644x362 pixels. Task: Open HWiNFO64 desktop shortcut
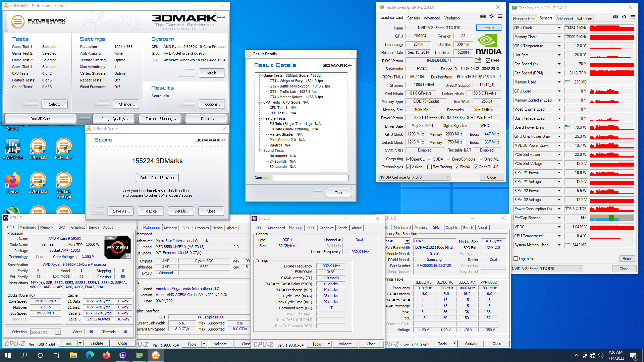[13, 149]
